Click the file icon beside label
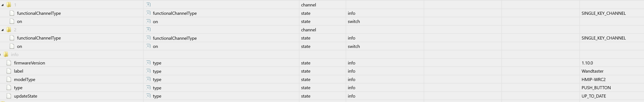The height and width of the screenshot is (102, 644). tap(9, 71)
